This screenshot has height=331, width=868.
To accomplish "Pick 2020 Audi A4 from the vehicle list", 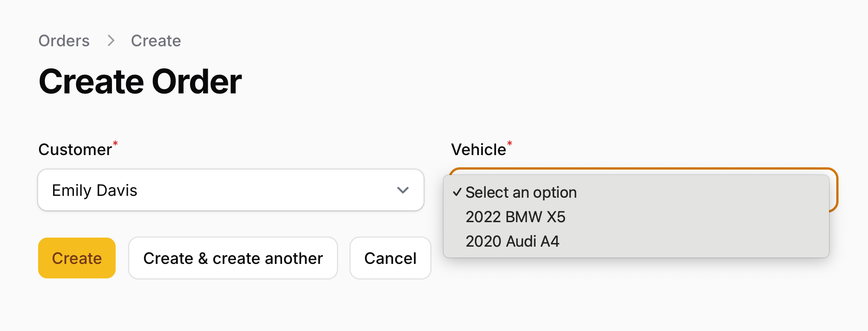I will pos(512,241).
